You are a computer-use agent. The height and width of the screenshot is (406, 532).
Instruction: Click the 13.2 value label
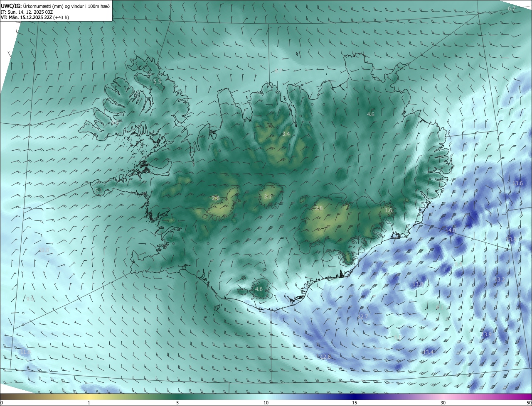click(499, 280)
